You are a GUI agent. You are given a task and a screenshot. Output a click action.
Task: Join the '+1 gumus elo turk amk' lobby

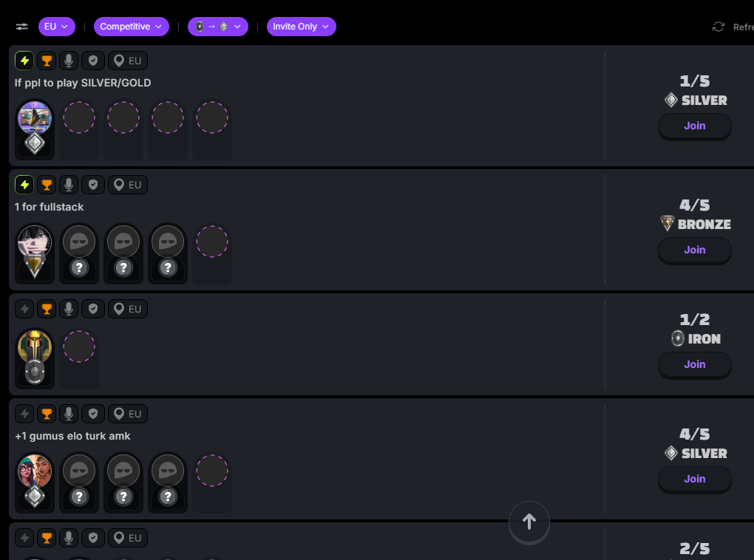coord(694,479)
